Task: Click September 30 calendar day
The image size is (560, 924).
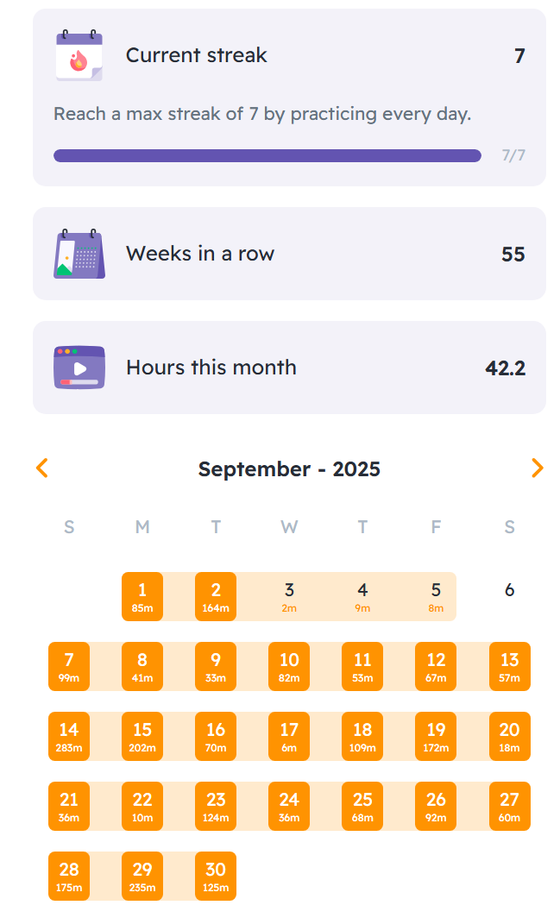Action: pos(216,876)
